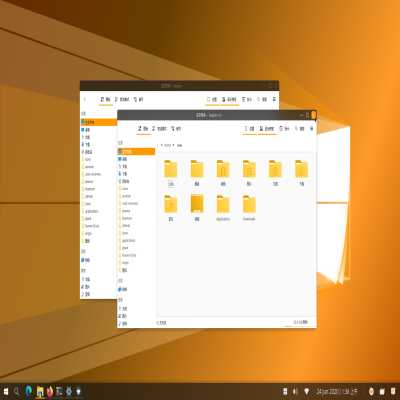
Task: Select the folder with music note emblem
Action: [171, 209]
